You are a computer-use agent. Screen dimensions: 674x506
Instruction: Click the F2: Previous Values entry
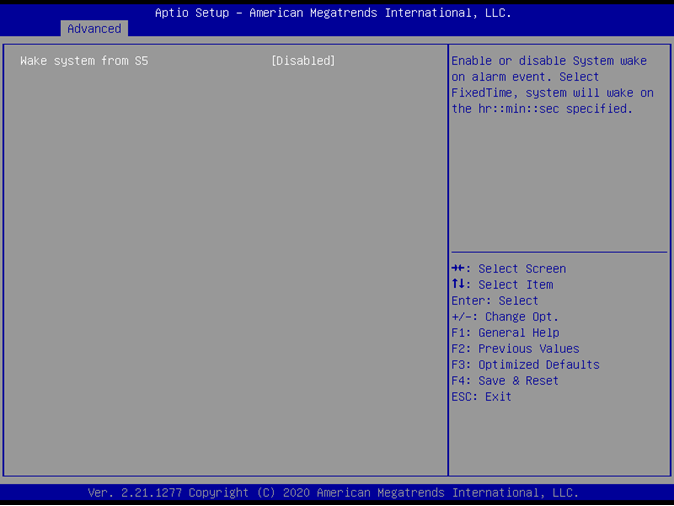pos(515,349)
